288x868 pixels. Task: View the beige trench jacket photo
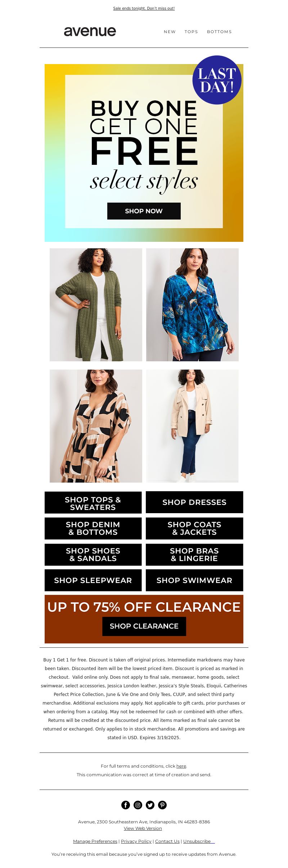pyautogui.click(x=192, y=426)
